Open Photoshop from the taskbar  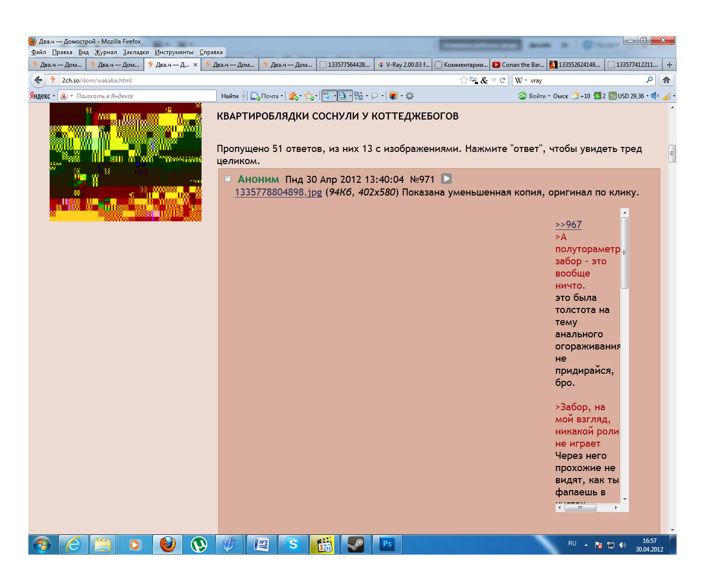pos(387,544)
